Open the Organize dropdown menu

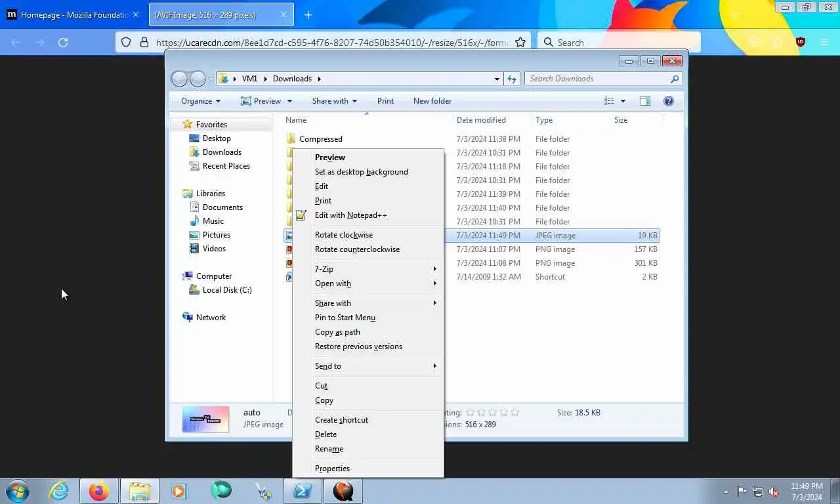201,101
